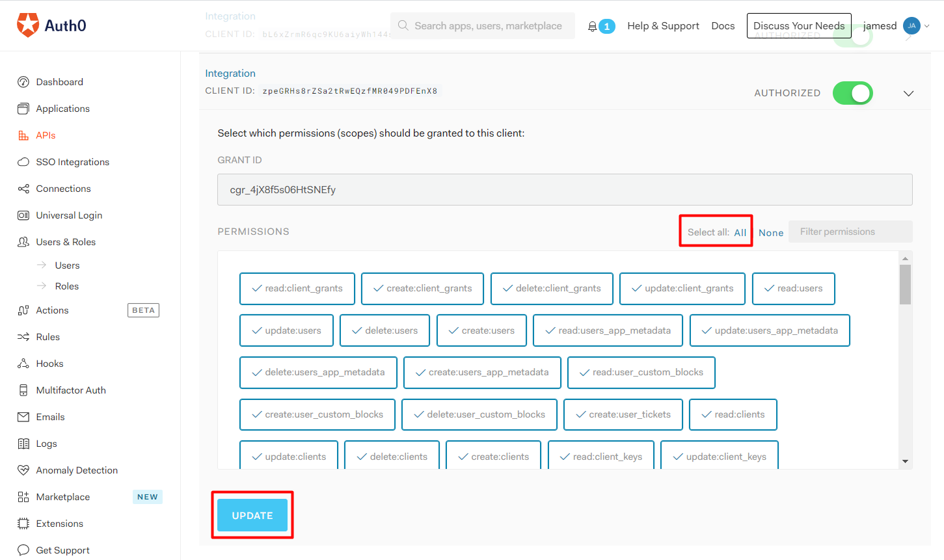Turn off the AUTHORIZED toggle for zpeGRHs client
The image size is (944, 560).
click(852, 93)
